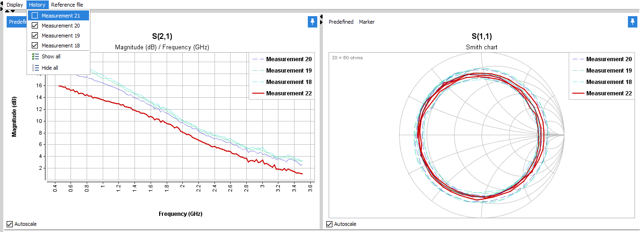The height and width of the screenshot is (232, 644).
Task: Click the Z0 = 50 ohms label
Action: click(347, 58)
